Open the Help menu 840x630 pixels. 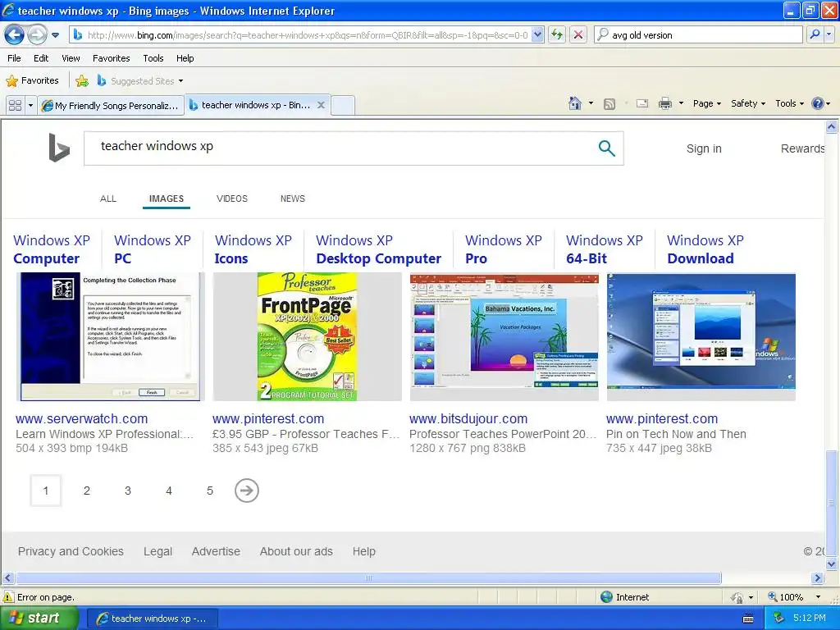[185, 58]
